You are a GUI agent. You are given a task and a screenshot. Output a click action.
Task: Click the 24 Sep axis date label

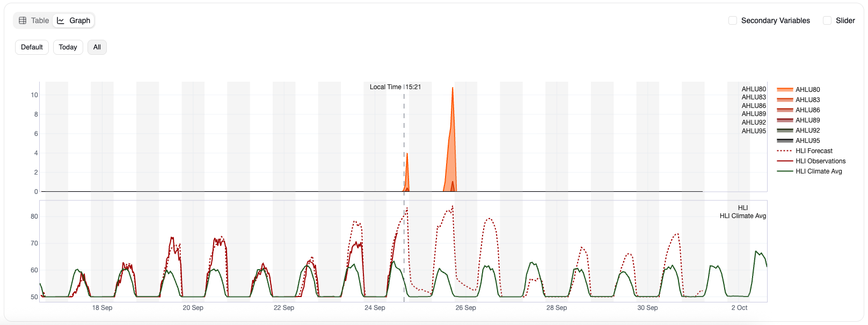pyautogui.click(x=375, y=308)
